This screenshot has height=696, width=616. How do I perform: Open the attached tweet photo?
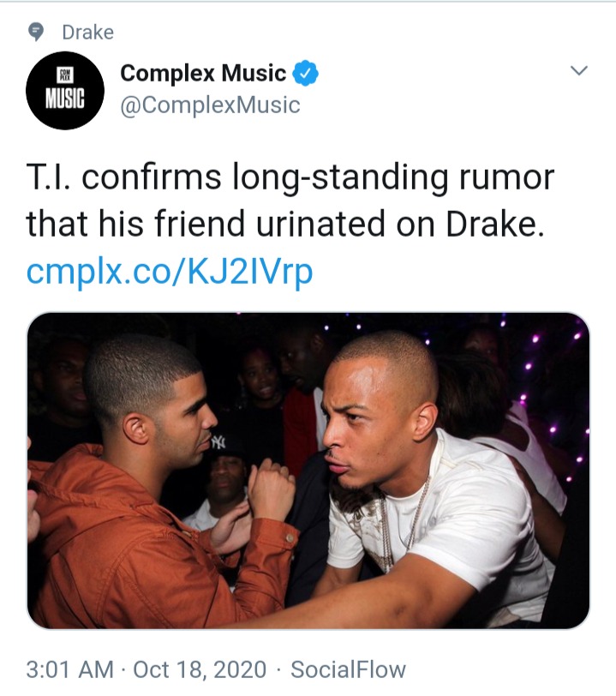tap(308, 471)
